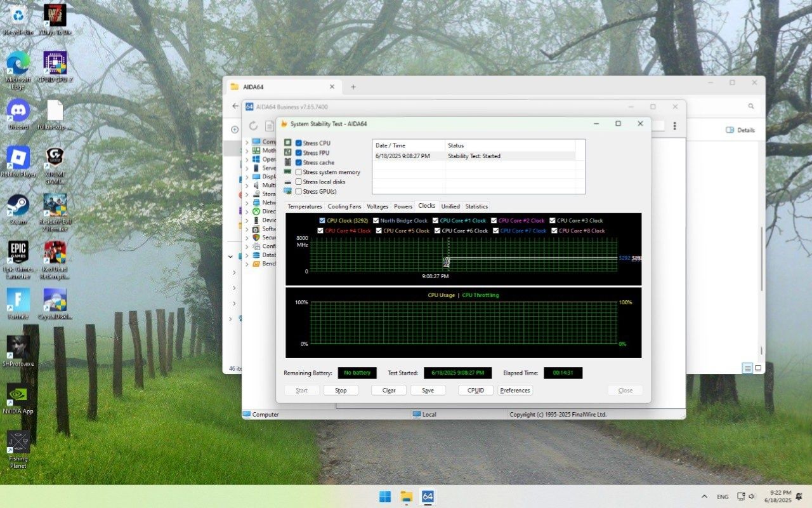
Task: Click the Save button
Action: 428,391
